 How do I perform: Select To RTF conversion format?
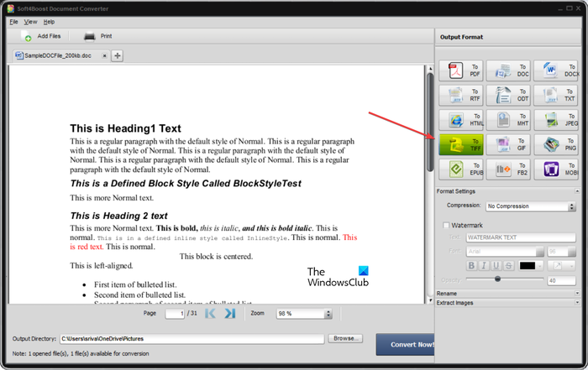[461, 95]
